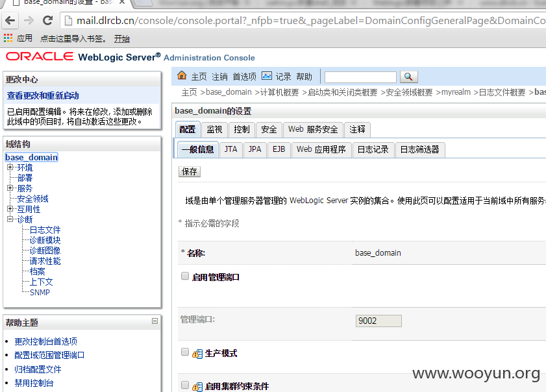
Task: Expand the 互用性 tree node
Action: pos(10,209)
